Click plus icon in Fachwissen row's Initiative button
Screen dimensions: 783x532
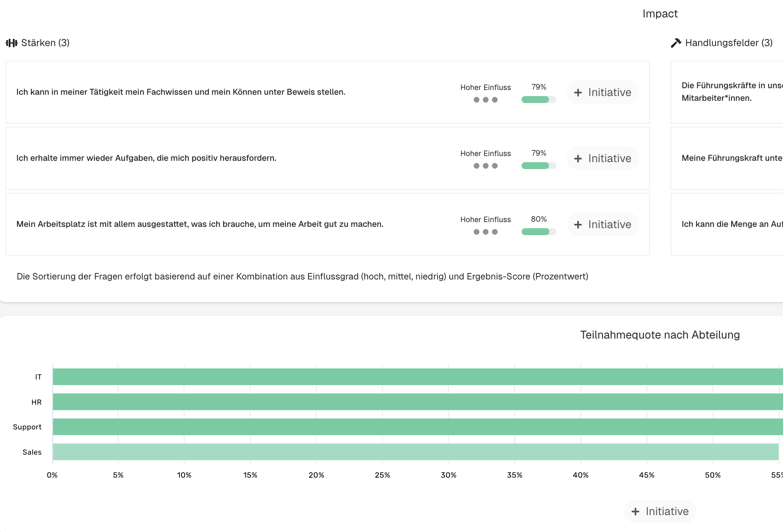coord(578,93)
